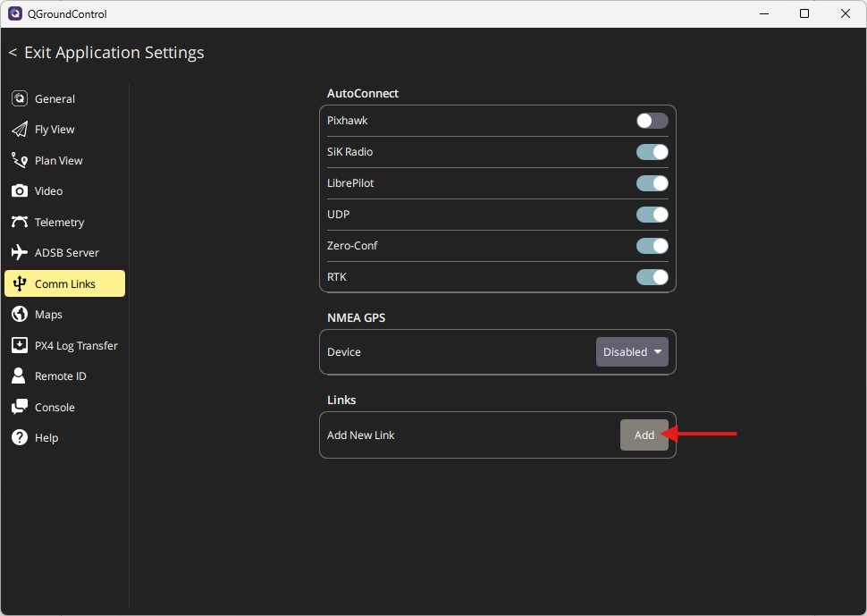Enable the Pixhawk AutoConnect toggle
Image resolution: width=867 pixels, height=616 pixels.
tap(652, 121)
